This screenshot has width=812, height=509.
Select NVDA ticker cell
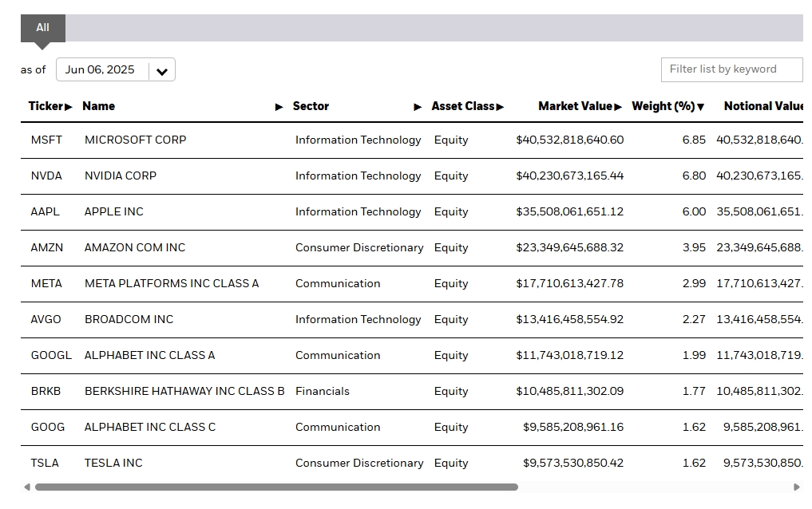point(46,176)
